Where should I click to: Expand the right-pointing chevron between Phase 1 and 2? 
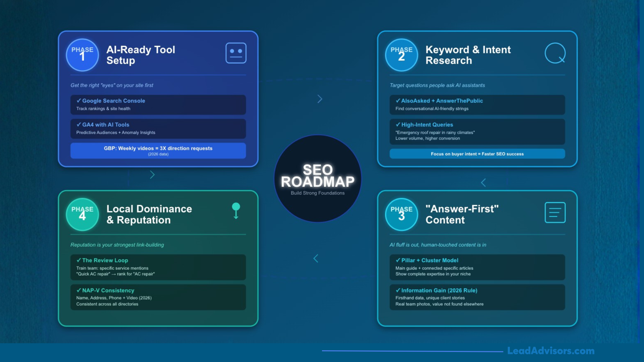[x=319, y=99]
